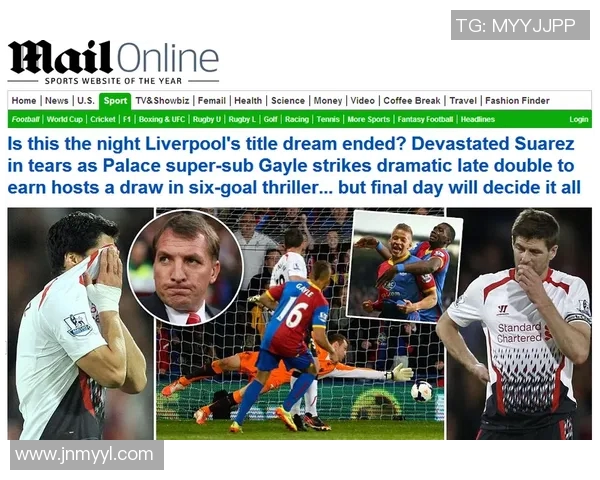This screenshot has width=600, height=480.
Task: Click Standard Chartered shirt player photo
Action: pos(519,324)
